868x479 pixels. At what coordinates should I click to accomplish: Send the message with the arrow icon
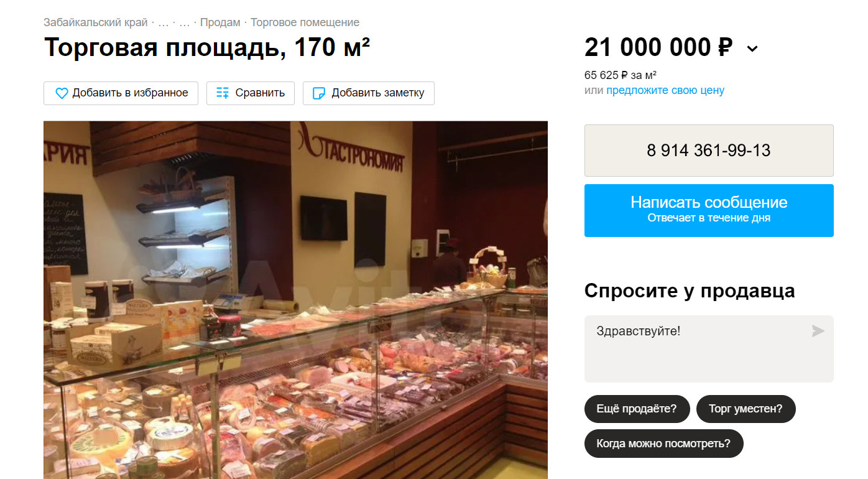(x=818, y=331)
